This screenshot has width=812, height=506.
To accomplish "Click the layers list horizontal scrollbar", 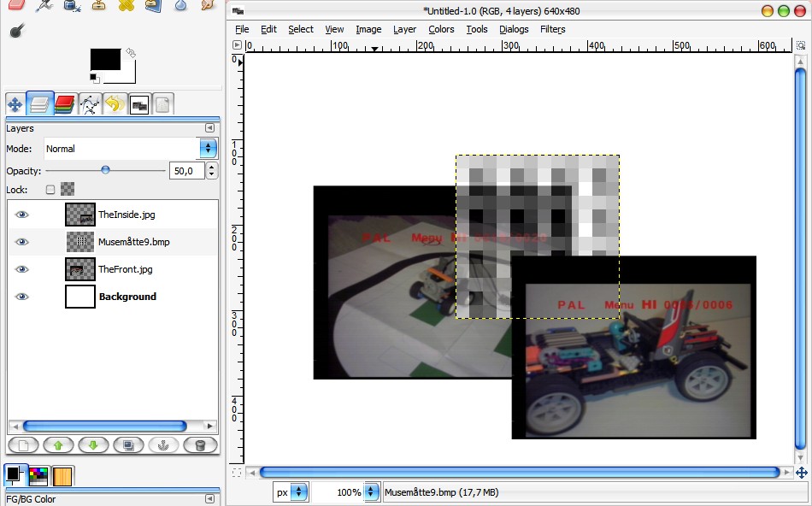I will click(104, 427).
